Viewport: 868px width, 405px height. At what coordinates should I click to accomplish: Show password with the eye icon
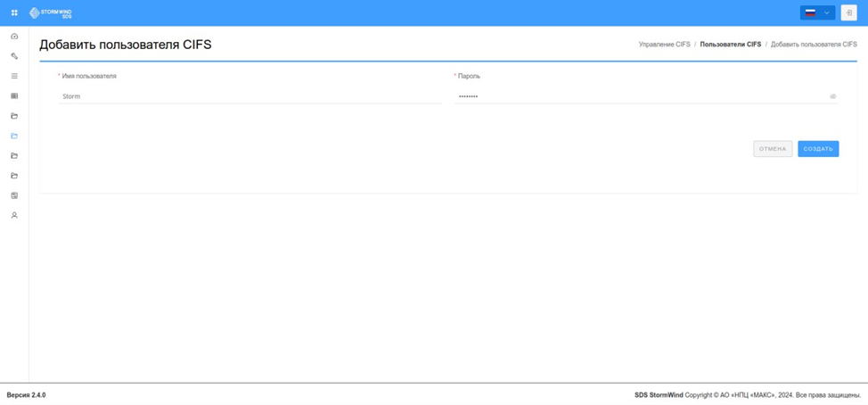[x=832, y=96]
